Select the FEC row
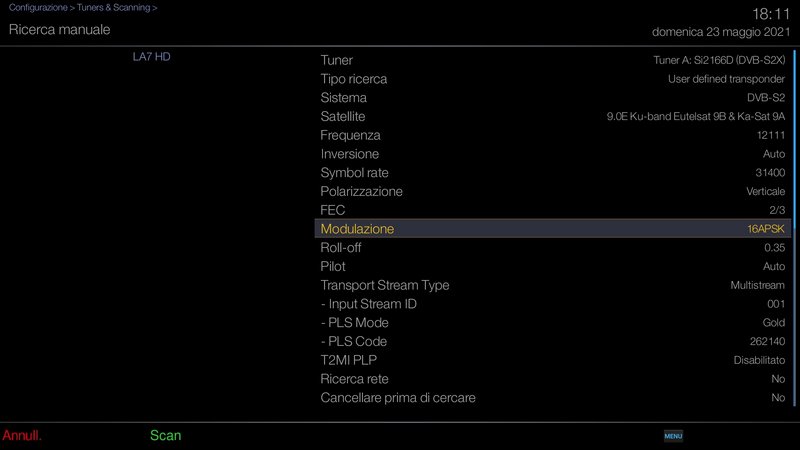Screen dimensions: 800x450 (x=553, y=210)
